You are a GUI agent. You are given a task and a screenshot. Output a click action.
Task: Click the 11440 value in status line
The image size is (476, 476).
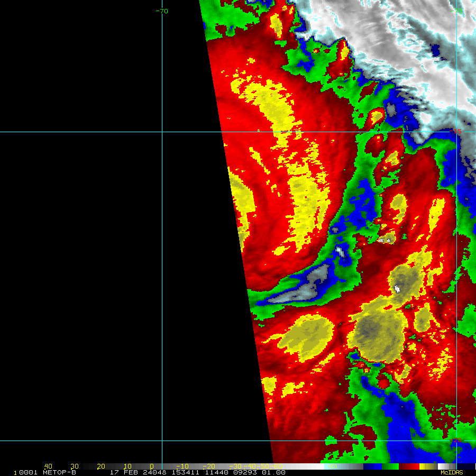(x=216, y=472)
